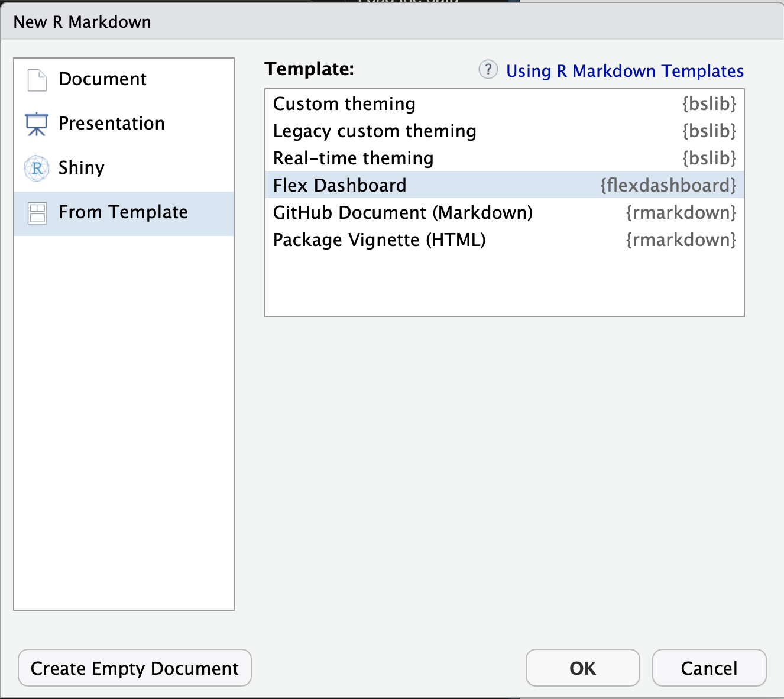This screenshot has width=784, height=699.
Task: Dismiss dialog with Cancel button
Action: click(710, 668)
